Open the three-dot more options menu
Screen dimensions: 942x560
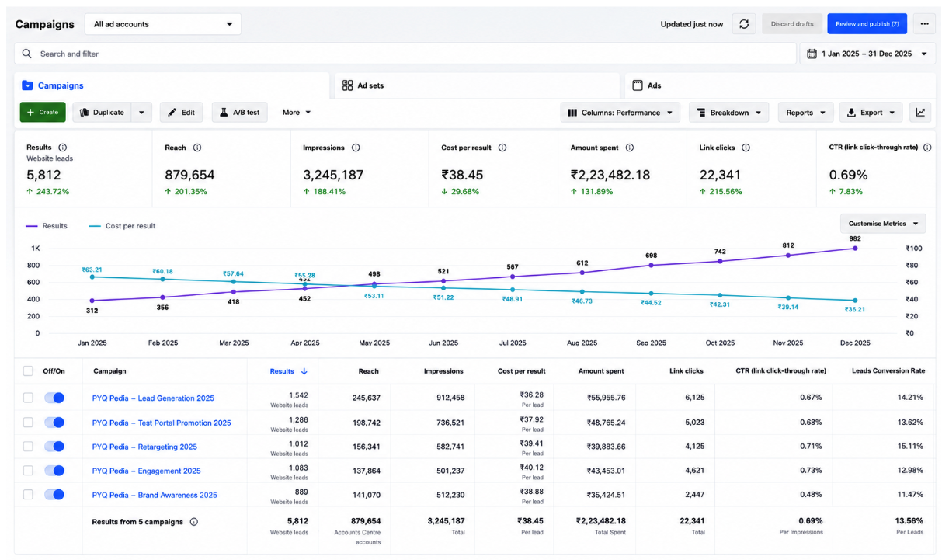click(x=923, y=24)
